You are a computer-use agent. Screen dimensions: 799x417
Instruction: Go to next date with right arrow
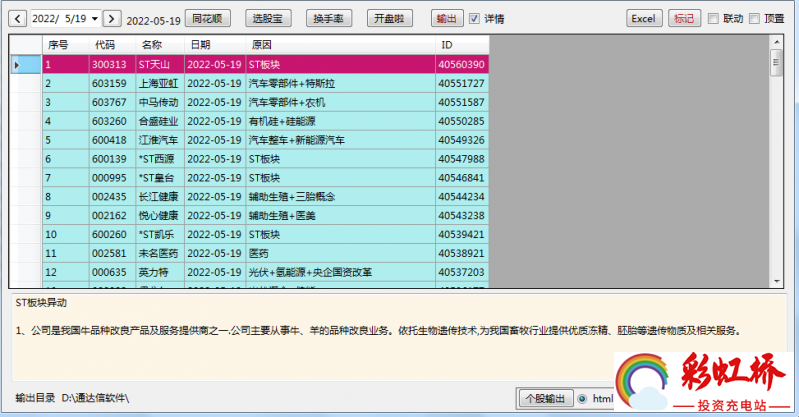click(x=112, y=19)
